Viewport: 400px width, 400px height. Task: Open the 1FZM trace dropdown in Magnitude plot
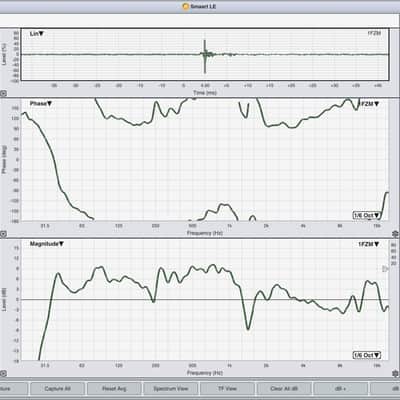(369, 244)
